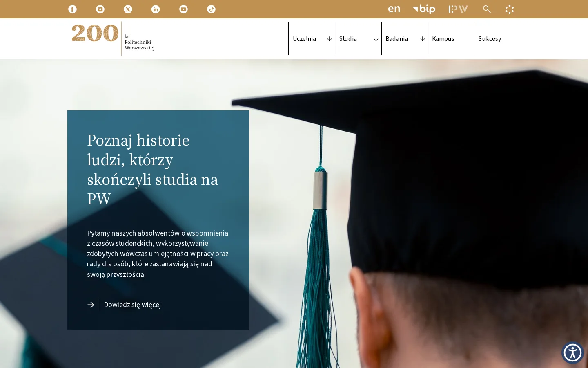This screenshot has width=588, height=368.
Task: Open the search magnifier icon
Action: [x=487, y=9]
